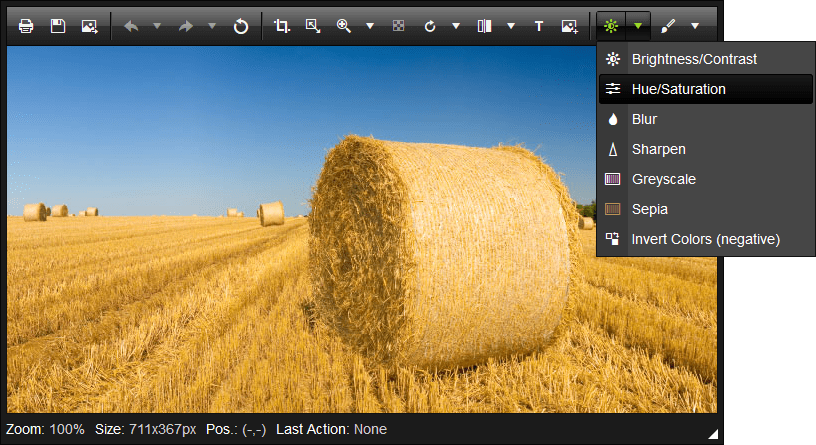Click the Print icon in the toolbar
The width and height of the screenshot is (816, 445).
[x=26, y=26]
